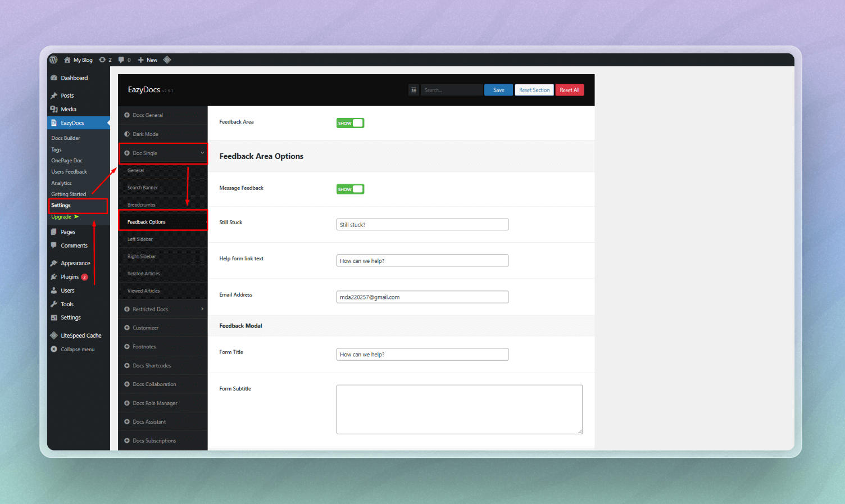
Task: Click the WordPress logo in admin bar
Action: click(53, 60)
